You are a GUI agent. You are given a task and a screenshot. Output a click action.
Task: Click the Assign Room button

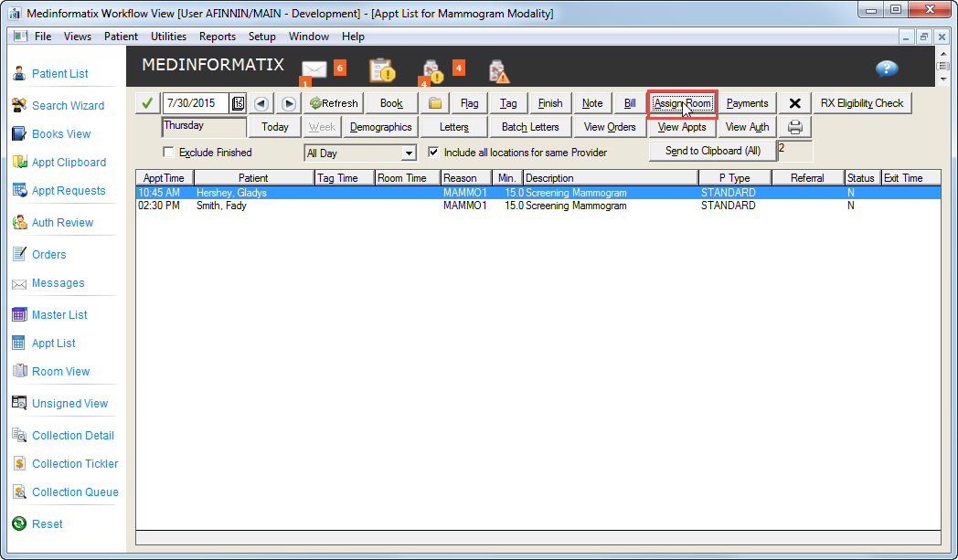point(682,103)
